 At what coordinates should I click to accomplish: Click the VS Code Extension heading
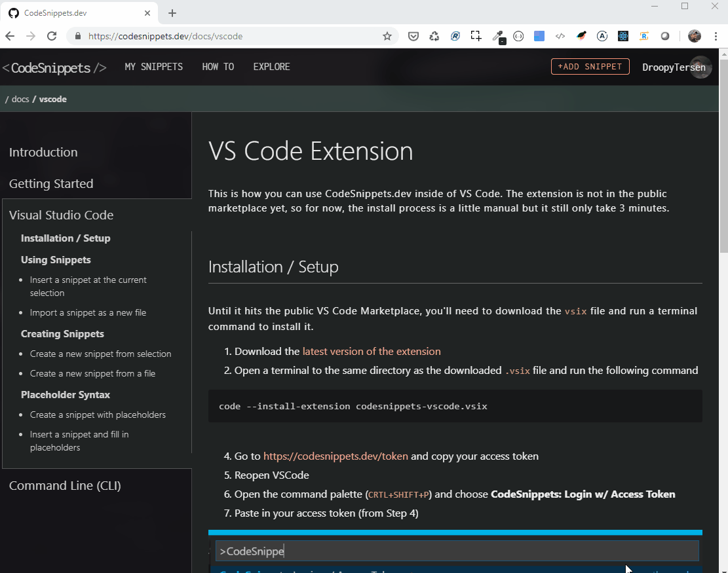click(x=311, y=151)
